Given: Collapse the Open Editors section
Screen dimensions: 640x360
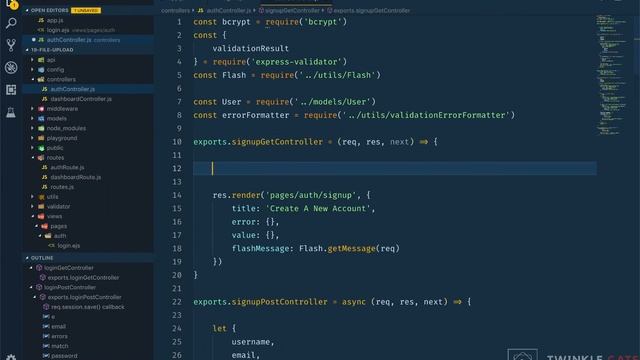Looking at the screenshot, I should coord(27,10).
